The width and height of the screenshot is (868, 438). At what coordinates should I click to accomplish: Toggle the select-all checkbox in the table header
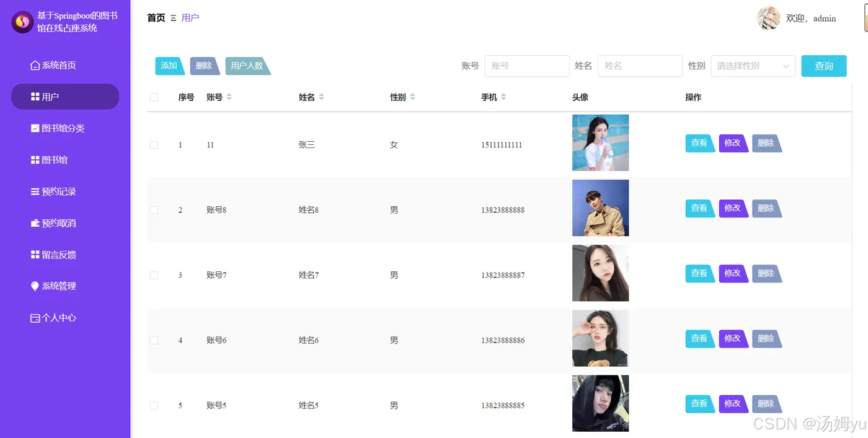click(x=154, y=97)
